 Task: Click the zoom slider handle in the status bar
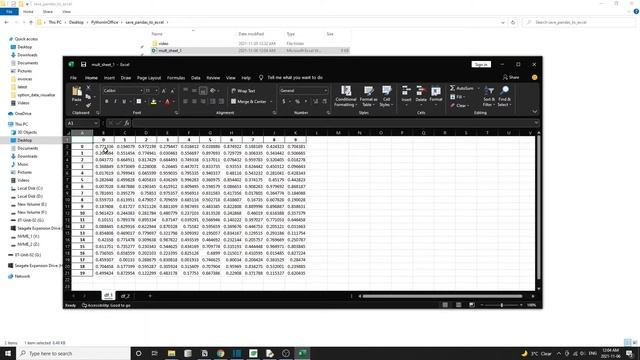[x=502, y=305]
